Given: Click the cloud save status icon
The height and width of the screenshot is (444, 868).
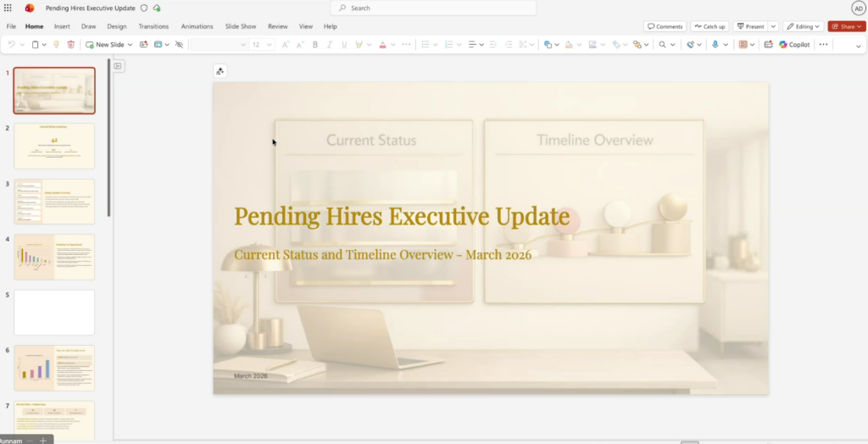Looking at the screenshot, I should point(157,8).
